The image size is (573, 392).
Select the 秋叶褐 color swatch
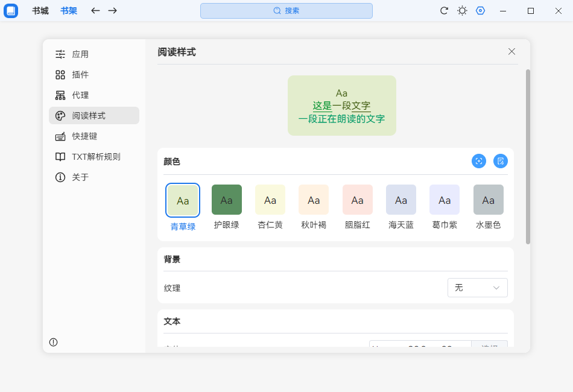314,200
